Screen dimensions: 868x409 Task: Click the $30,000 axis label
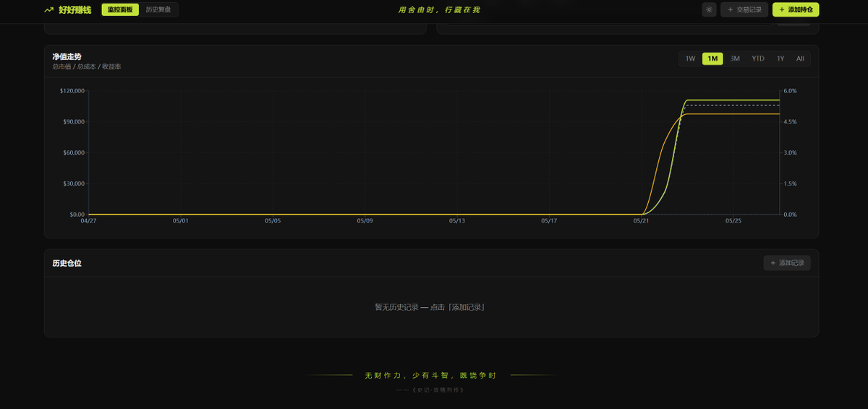(x=74, y=184)
